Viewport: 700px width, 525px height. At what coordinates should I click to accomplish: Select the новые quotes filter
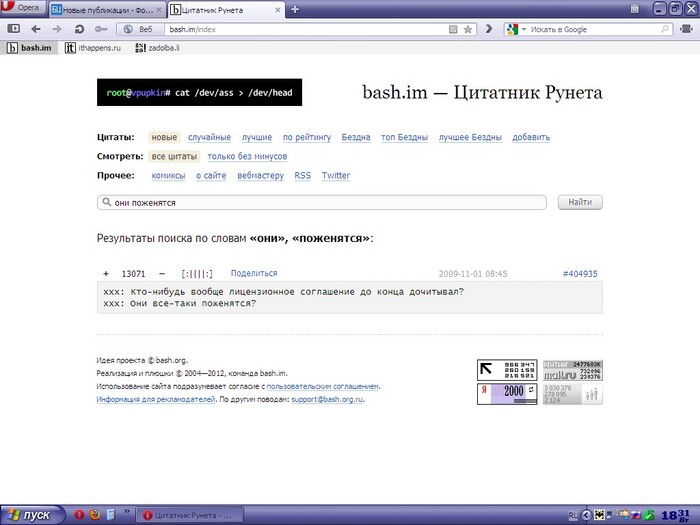[164, 137]
